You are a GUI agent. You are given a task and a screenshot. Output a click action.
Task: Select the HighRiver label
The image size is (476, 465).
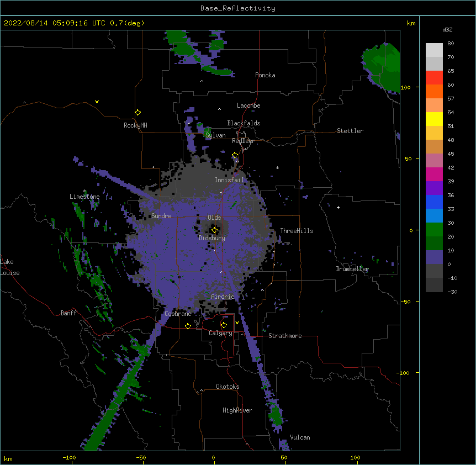(237, 410)
